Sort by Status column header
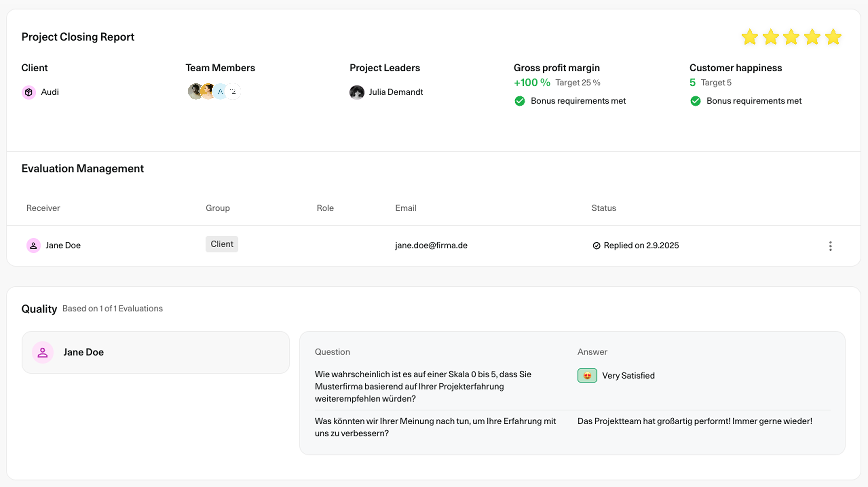The width and height of the screenshot is (868, 487). 604,208
